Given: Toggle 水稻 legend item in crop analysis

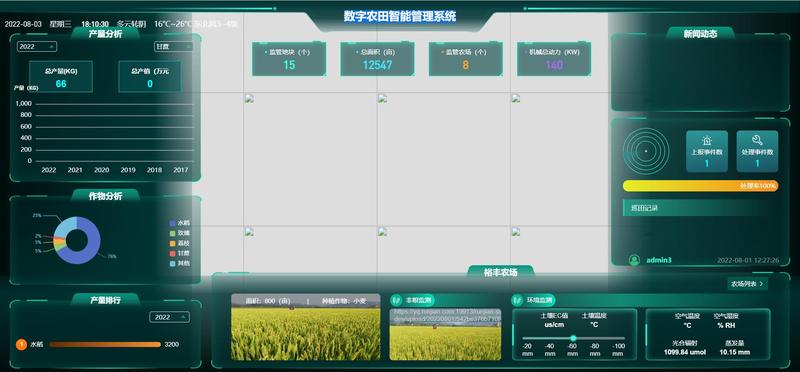Looking at the screenshot, I should tap(180, 223).
